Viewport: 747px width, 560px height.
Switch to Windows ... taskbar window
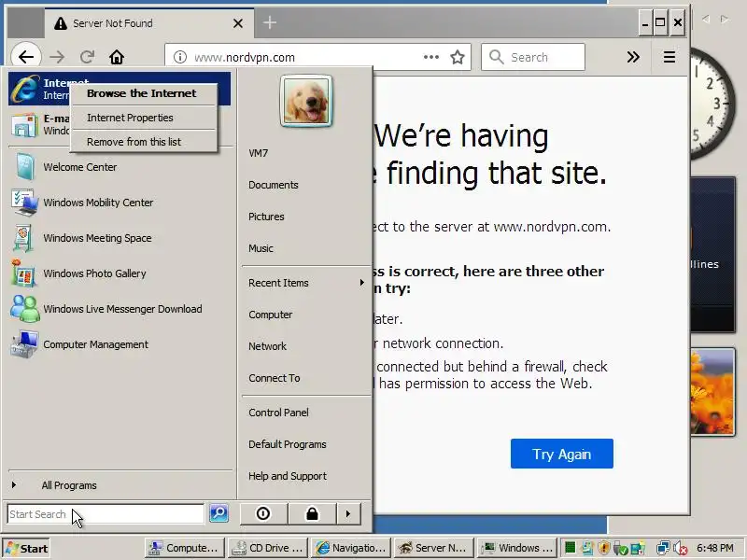pos(517,548)
